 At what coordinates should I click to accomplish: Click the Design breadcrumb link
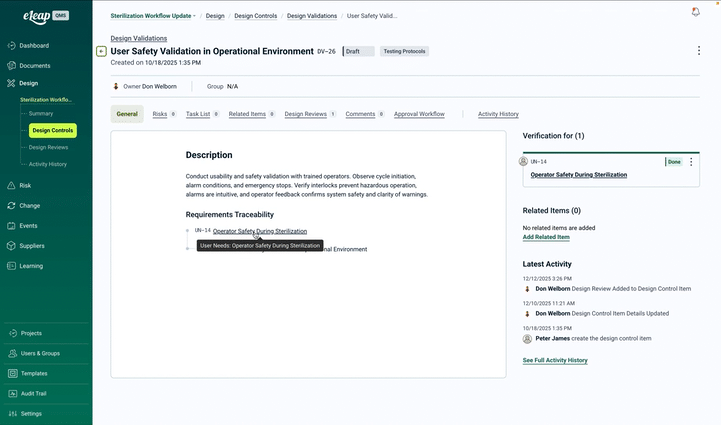pyautogui.click(x=215, y=16)
